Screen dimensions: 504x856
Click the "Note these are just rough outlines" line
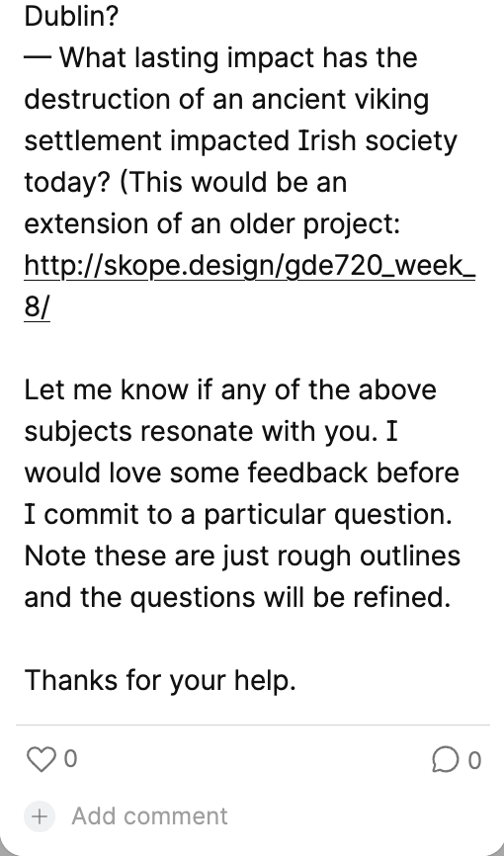point(242,556)
